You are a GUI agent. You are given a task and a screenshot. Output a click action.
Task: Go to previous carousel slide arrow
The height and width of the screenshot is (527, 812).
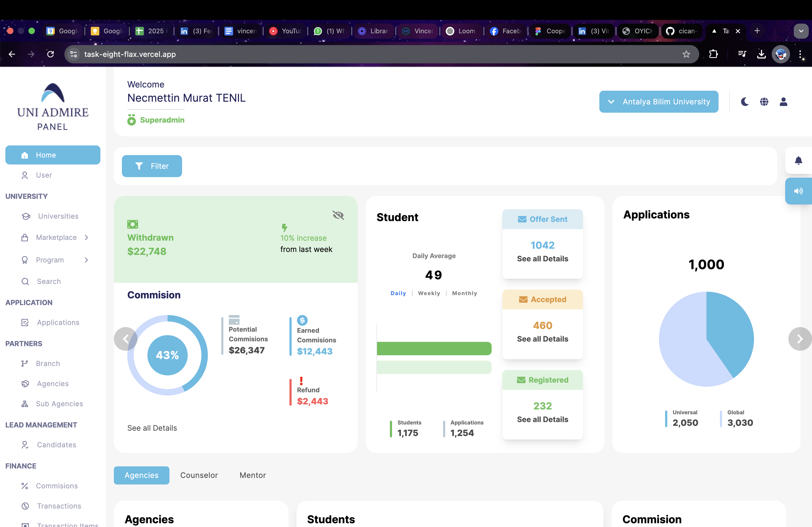click(x=126, y=339)
